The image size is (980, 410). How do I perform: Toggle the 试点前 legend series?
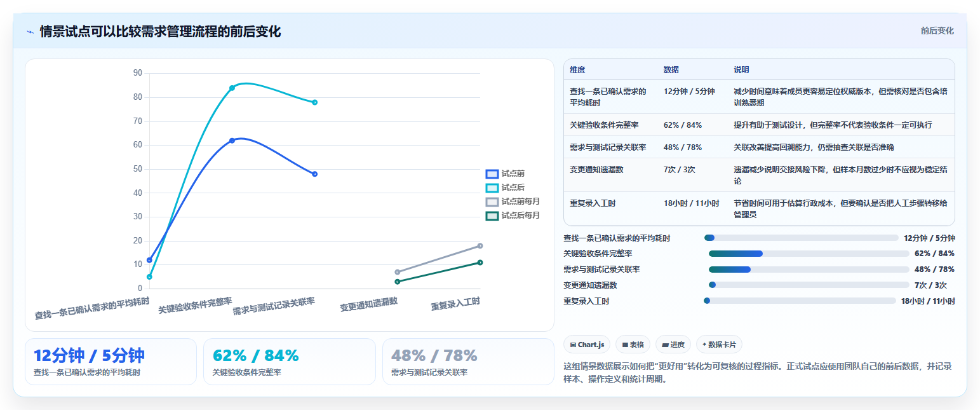(x=505, y=174)
